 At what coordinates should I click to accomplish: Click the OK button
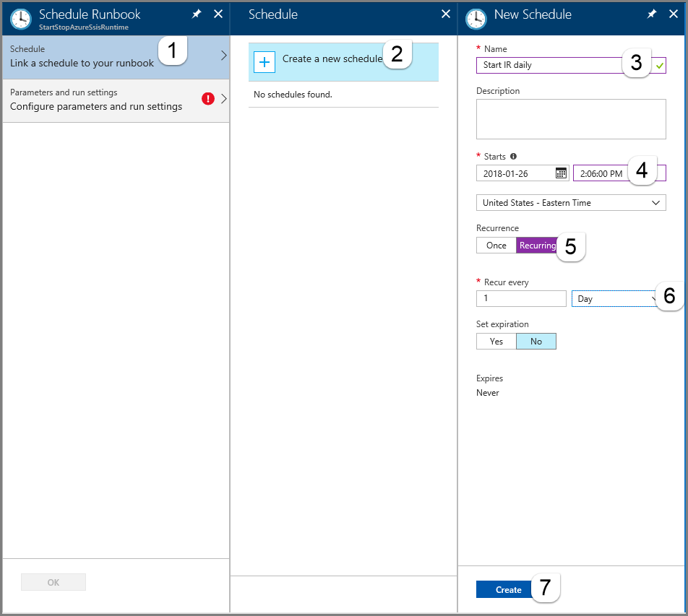tap(53, 582)
